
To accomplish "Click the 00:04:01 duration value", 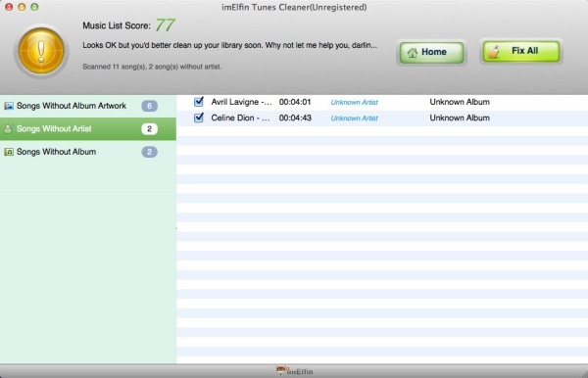I will (295, 102).
